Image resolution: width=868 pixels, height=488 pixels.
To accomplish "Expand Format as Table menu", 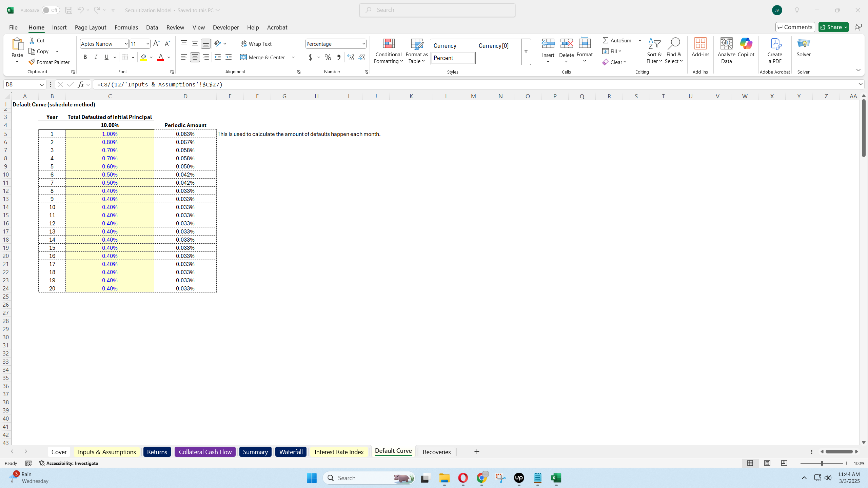I will [417, 51].
